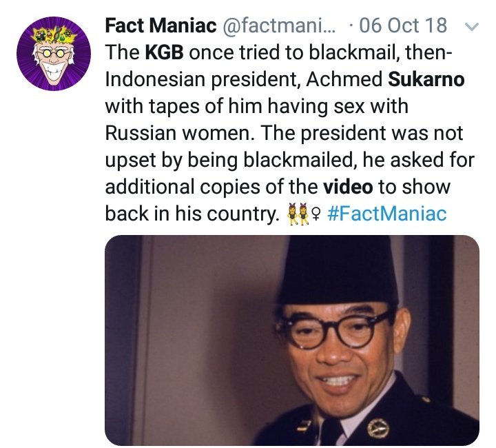
Task: Expand the tweet options chevron
Action: click(x=472, y=28)
